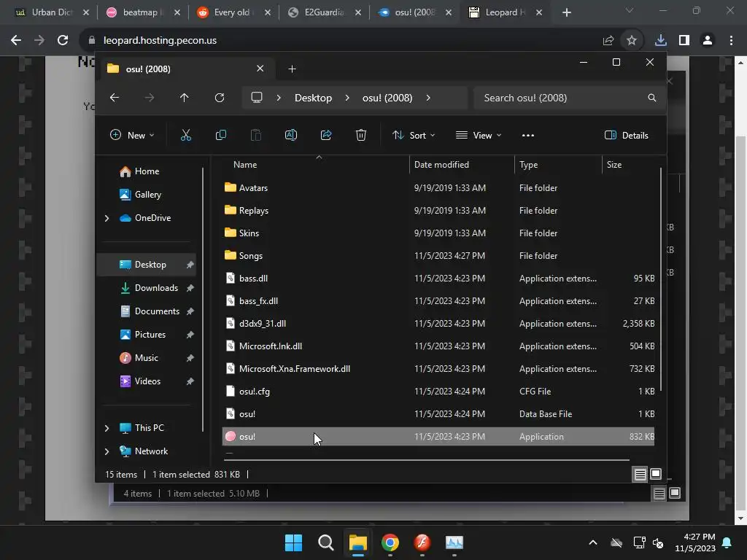Select Home in navigation pane

(x=147, y=171)
